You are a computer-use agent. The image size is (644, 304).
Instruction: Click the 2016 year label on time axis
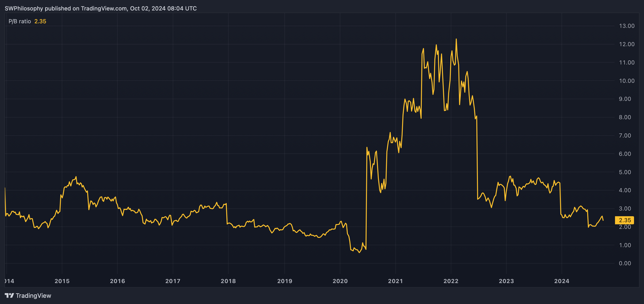117,281
